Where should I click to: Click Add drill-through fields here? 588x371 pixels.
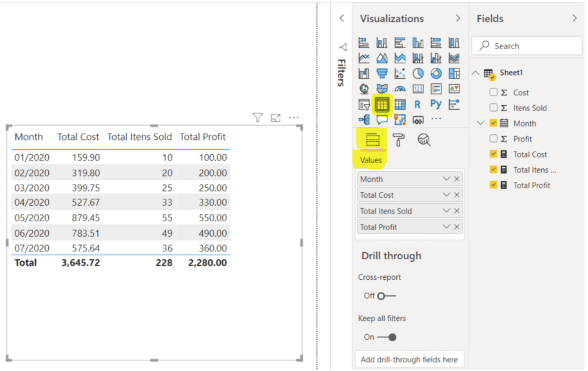tap(409, 359)
